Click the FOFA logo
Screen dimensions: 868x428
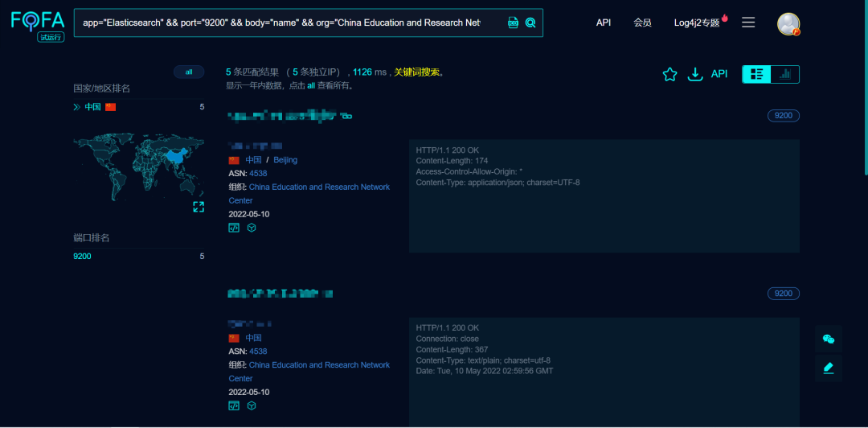[x=38, y=24]
